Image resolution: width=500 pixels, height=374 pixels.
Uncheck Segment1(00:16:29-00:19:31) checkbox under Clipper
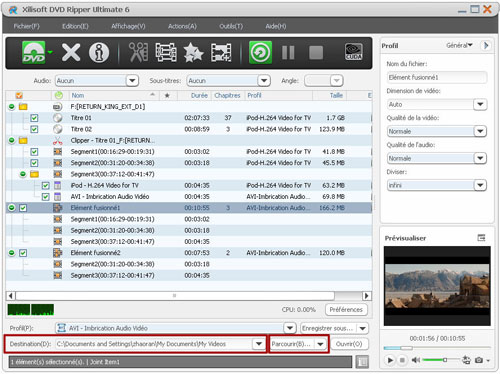click(x=34, y=152)
